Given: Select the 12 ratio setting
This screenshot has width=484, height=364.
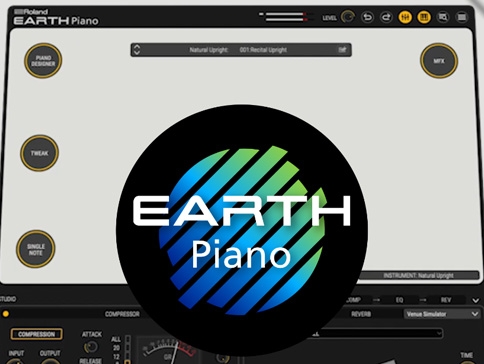Looking at the screenshot, I should click(116, 357).
